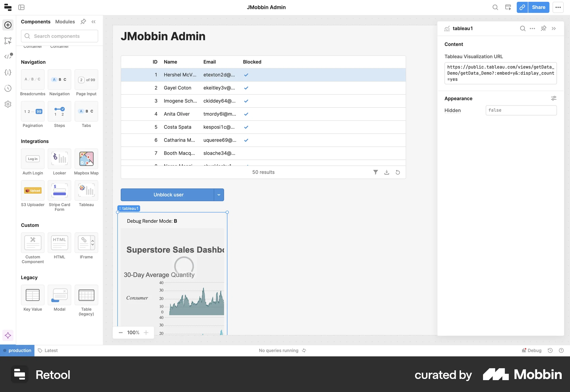This screenshot has width=570, height=392.
Task: Open the table filter icon
Action: click(x=376, y=172)
